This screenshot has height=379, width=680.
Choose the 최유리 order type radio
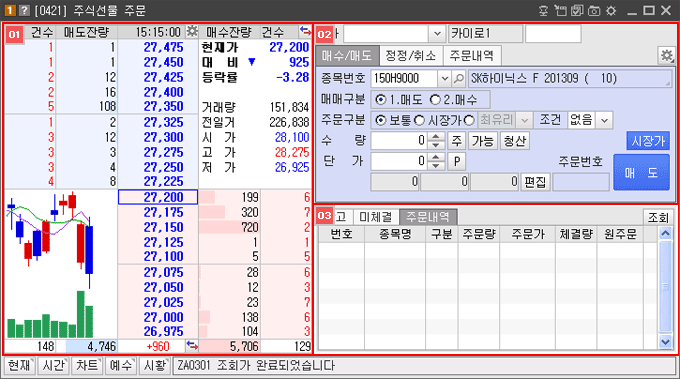click(x=469, y=120)
